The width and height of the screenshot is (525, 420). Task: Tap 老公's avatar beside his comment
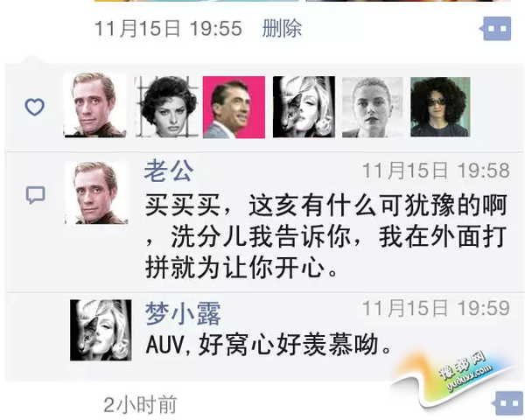tap(96, 192)
